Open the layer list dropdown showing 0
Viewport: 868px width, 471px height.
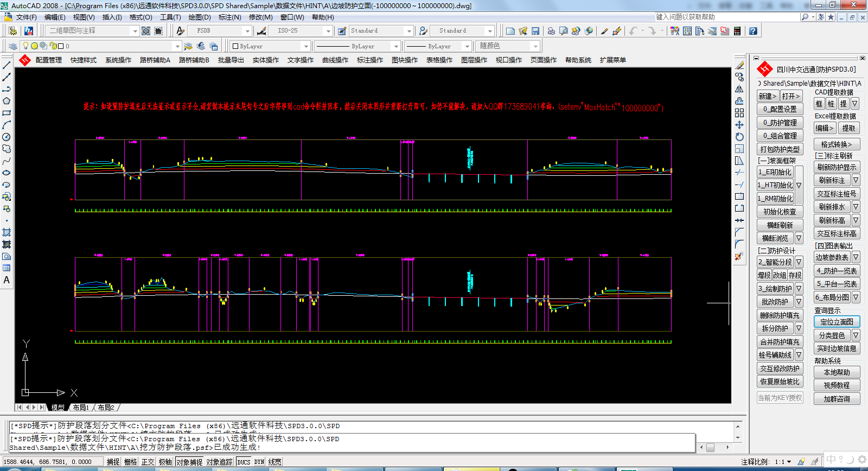tap(100, 46)
